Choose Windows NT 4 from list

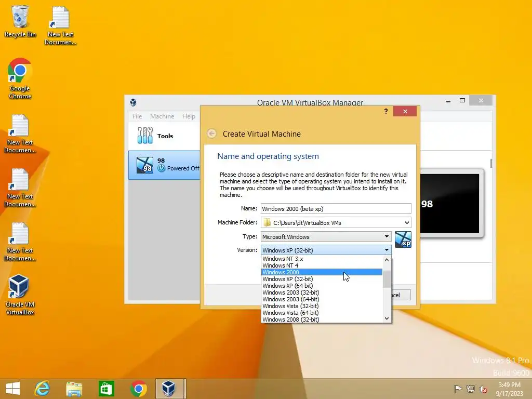[x=322, y=265]
